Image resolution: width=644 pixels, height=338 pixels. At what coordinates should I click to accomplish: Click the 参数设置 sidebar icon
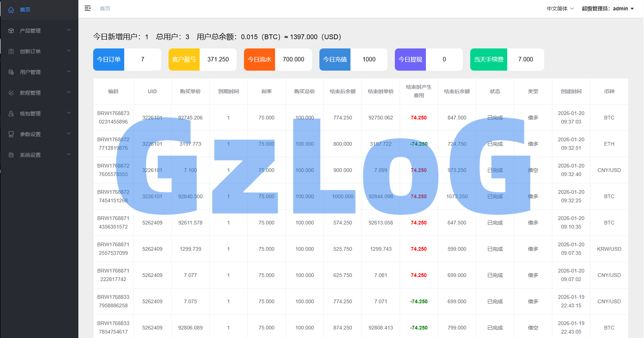(11, 134)
